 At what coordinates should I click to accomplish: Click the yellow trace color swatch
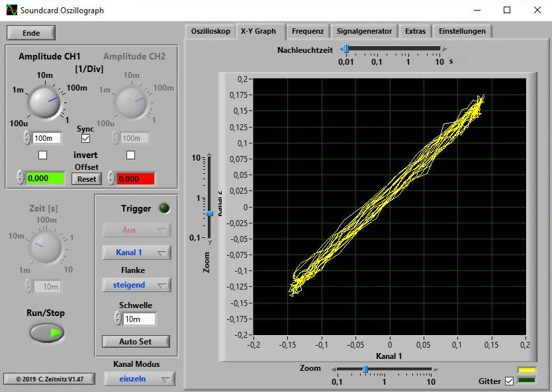click(x=526, y=371)
